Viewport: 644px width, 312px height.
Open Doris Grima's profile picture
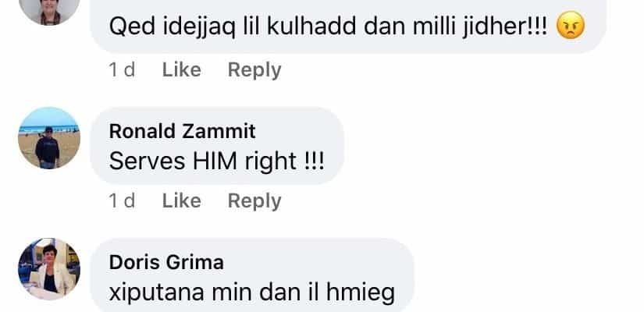(x=49, y=269)
